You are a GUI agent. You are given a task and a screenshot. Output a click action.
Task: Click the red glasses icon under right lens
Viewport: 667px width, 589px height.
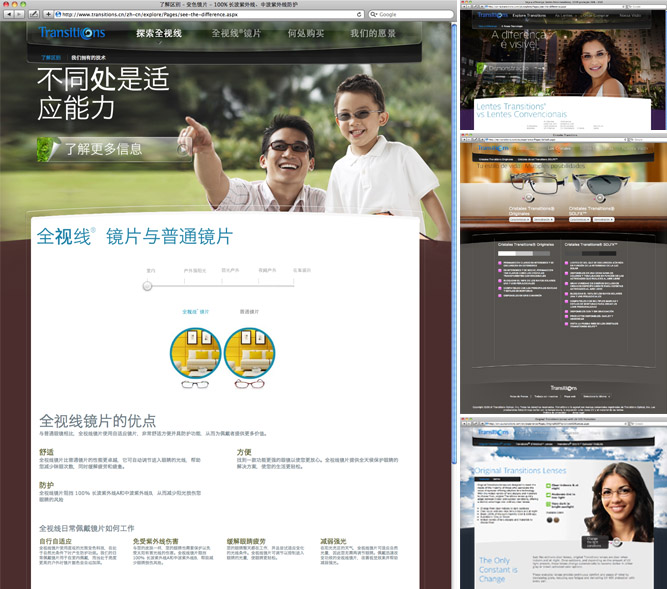(x=249, y=384)
